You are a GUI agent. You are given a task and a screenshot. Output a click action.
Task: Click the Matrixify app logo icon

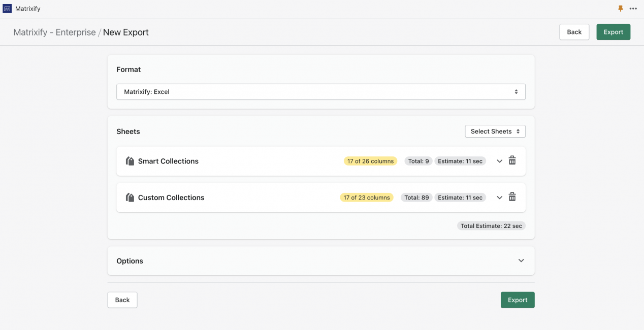pyautogui.click(x=7, y=8)
